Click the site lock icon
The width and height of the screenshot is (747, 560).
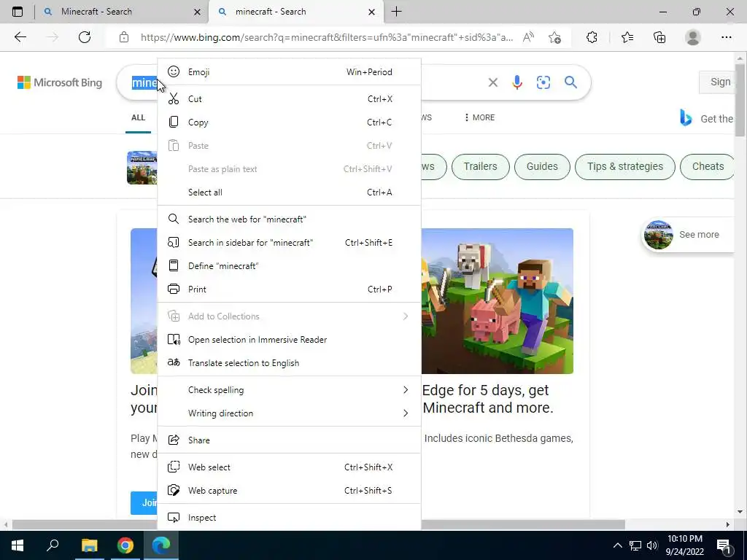coord(124,37)
